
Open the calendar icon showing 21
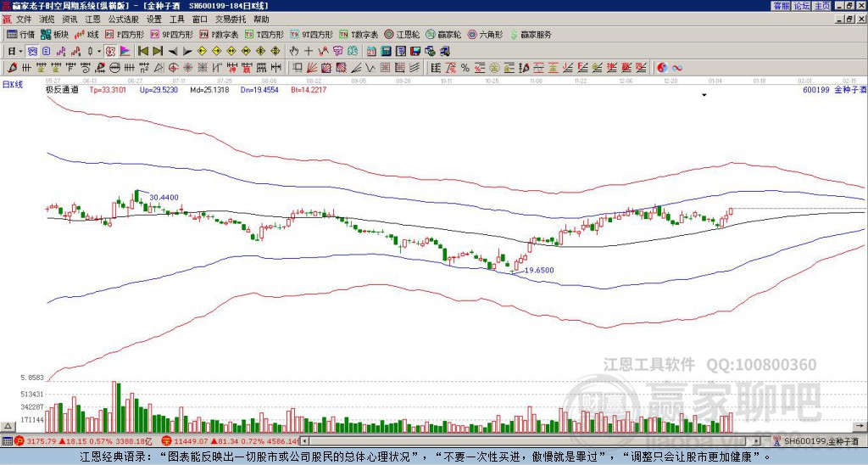tap(371, 51)
